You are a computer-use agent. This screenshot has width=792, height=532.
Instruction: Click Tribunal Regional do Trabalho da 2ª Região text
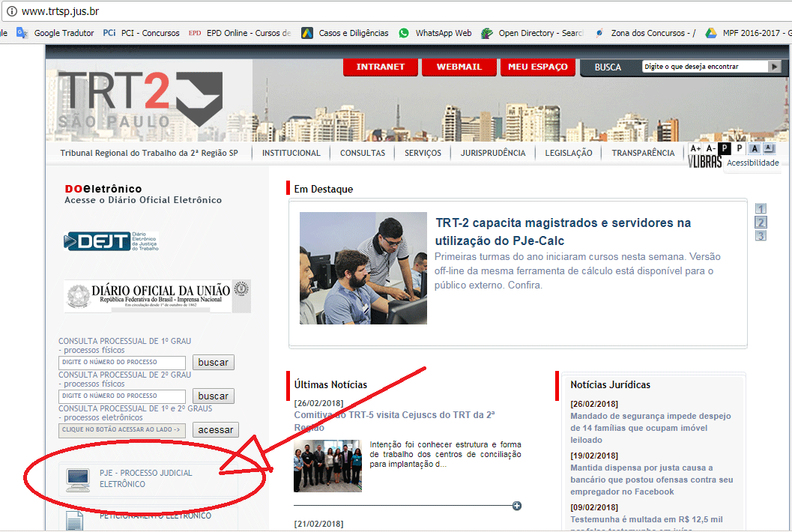149,153
